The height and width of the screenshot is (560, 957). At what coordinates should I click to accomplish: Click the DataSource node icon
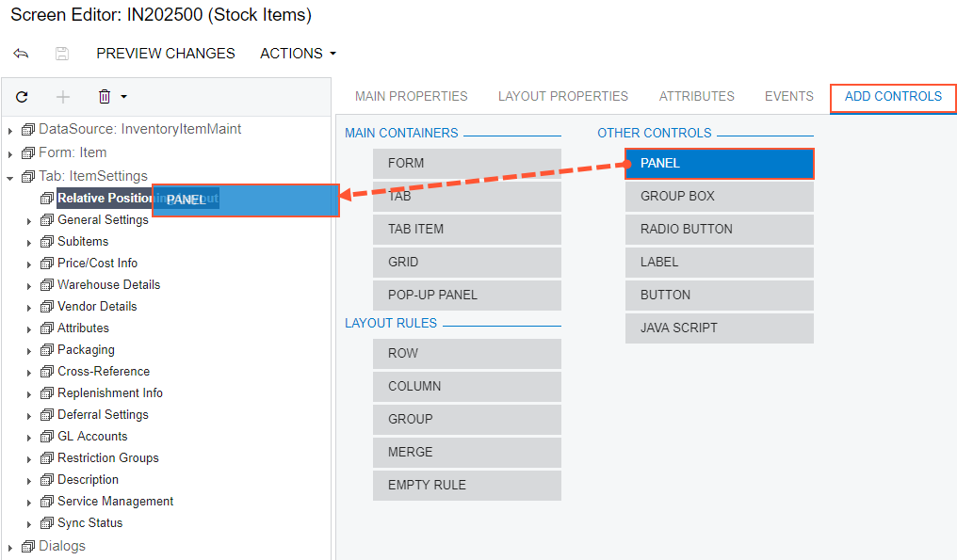pyautogui.click(x=27, y=129)
